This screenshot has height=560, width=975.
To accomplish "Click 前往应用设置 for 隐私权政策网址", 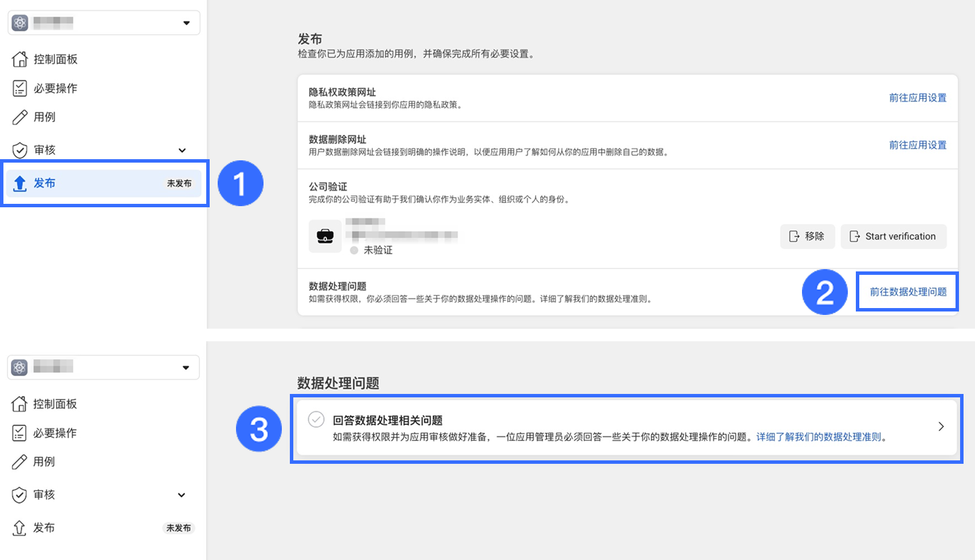I will (918, 98).
